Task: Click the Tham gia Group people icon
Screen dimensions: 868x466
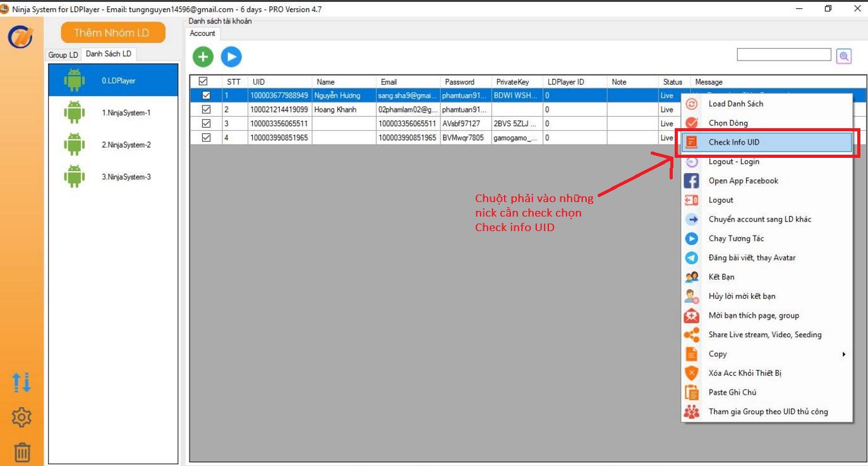Action: pos(692,412)
